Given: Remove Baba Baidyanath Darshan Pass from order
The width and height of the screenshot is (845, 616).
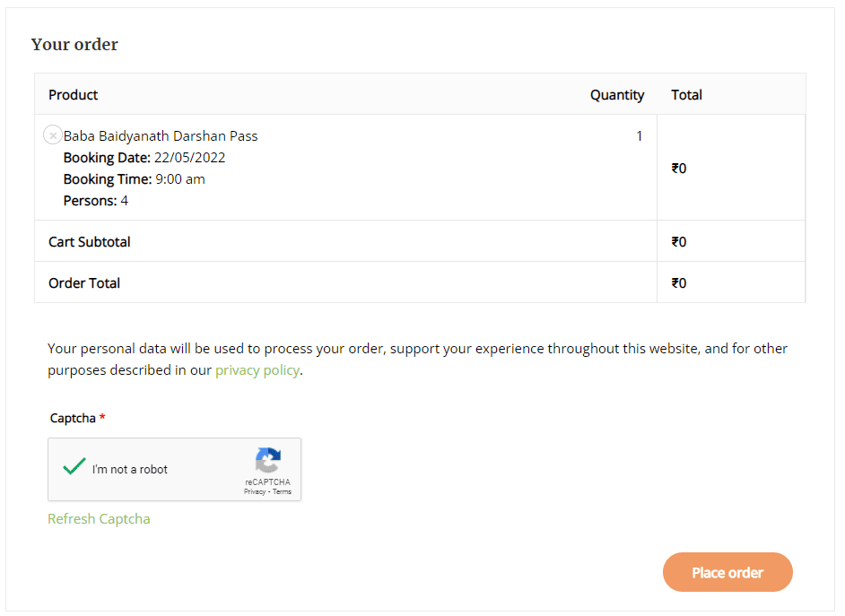Looking at the screenshot, I should [53, 135].
